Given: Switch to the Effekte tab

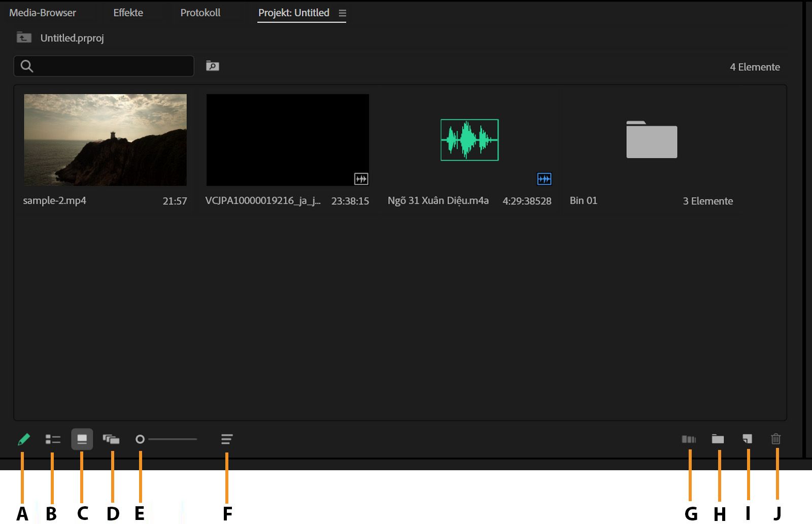Looking at the screenshot, I should [x=128, y=13].
